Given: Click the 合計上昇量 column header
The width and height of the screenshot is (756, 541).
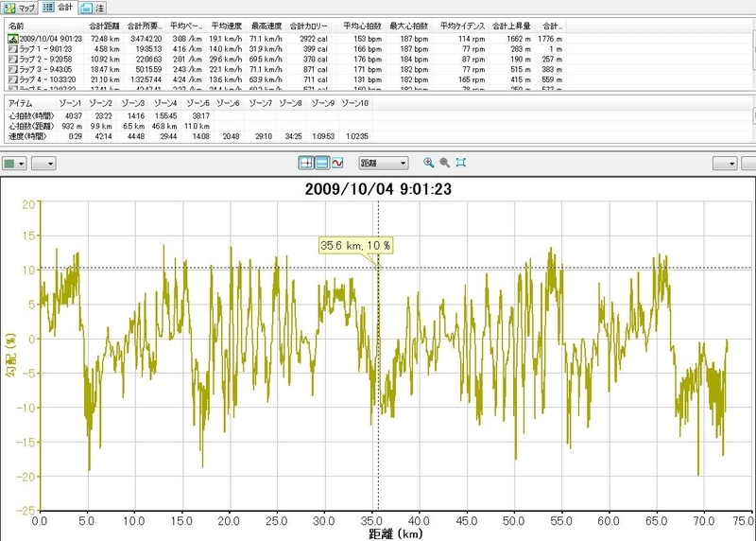Looking at the screenshot, I should [x=511, y=26].
